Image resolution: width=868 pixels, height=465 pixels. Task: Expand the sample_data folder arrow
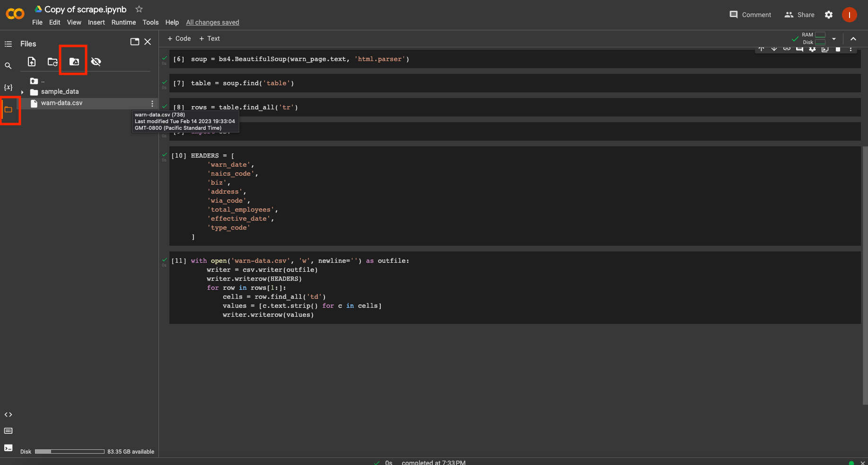click(x=22, y=92)
